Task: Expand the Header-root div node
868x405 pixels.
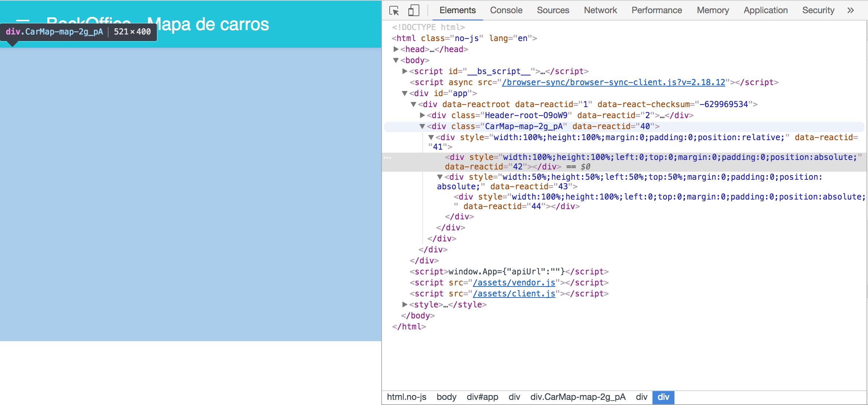Action: (x=422, y=115)
